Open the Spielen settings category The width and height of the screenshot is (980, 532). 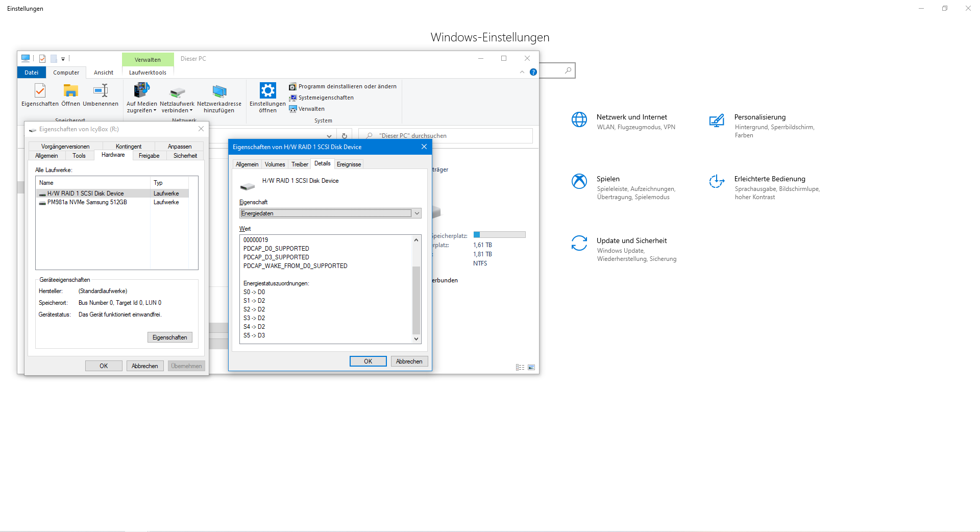[x=623, y=187]
